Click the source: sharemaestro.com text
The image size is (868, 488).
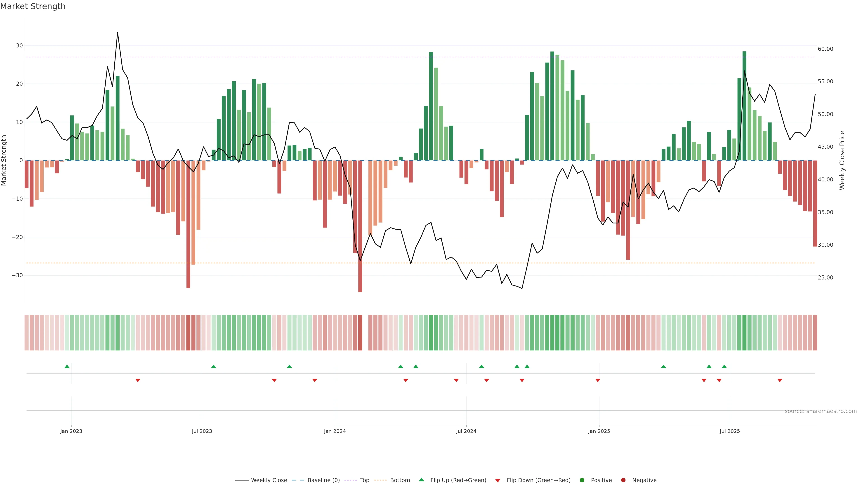[x=821, y=411]
